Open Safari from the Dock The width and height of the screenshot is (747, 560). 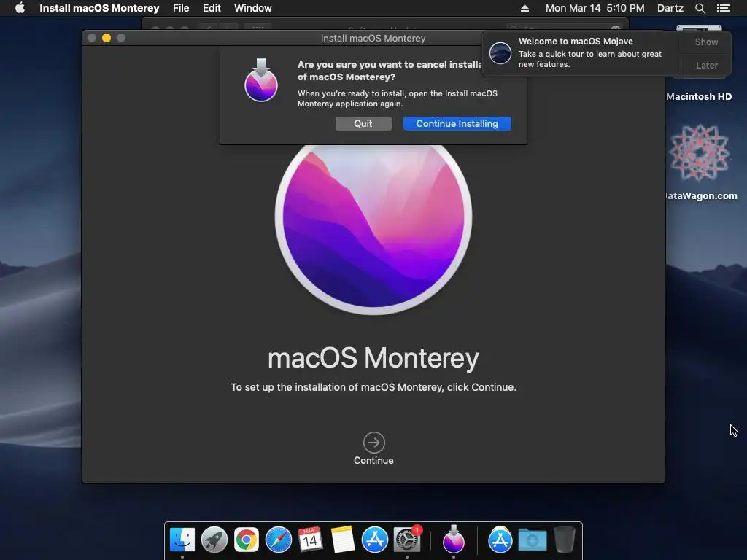point(278,540)
